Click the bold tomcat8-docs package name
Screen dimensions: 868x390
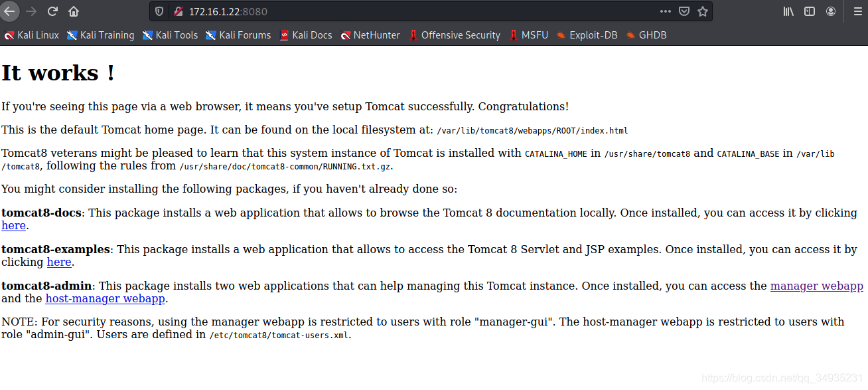(41, 213)
